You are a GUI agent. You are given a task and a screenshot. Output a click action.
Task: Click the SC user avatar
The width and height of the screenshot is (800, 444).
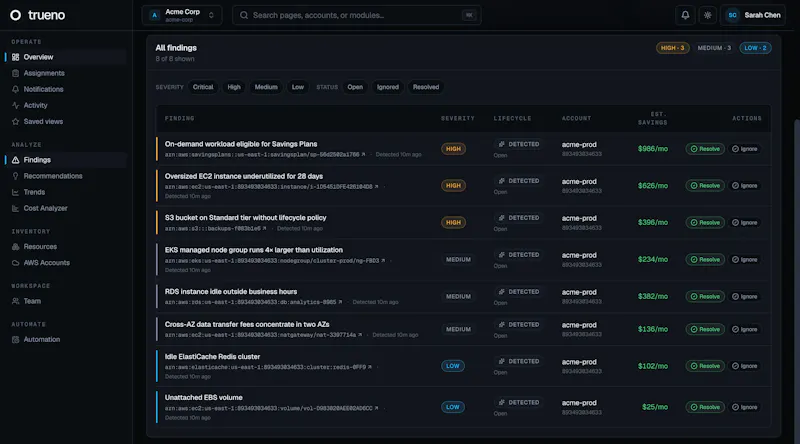[x=732, y=15]
